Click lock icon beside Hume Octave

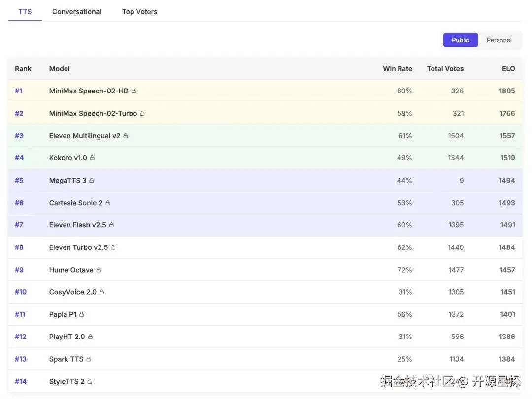click(99, 270)
